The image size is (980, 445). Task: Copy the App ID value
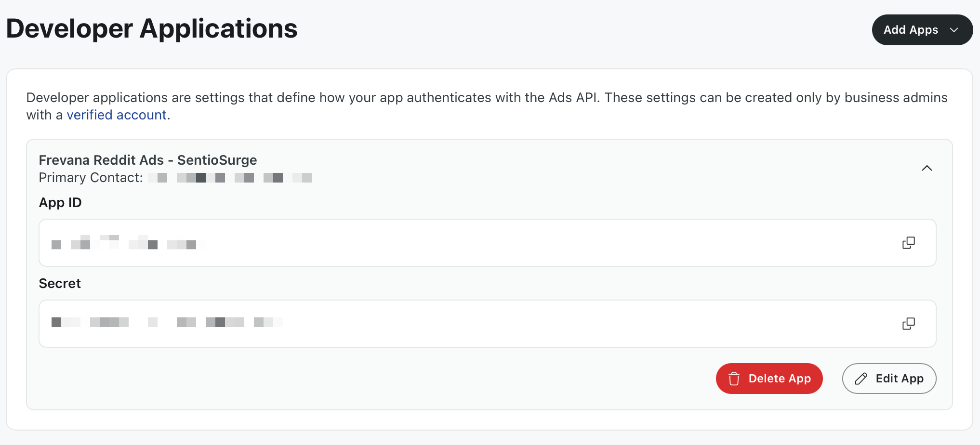(x=909, y=243)
